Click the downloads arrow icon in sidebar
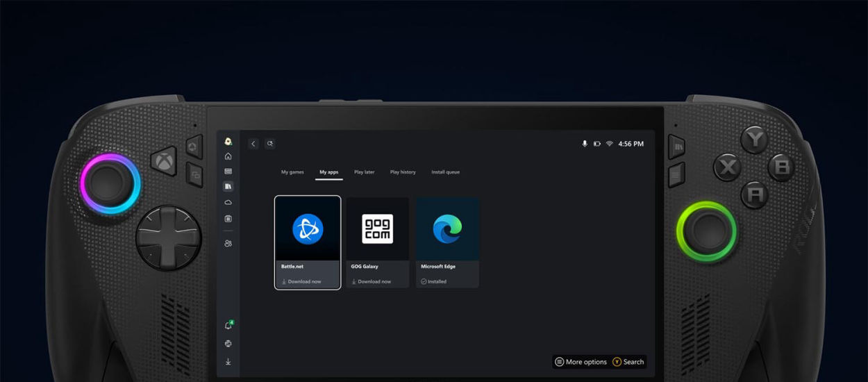This screenshot has width=868, height=382. (x=228, y=362)
